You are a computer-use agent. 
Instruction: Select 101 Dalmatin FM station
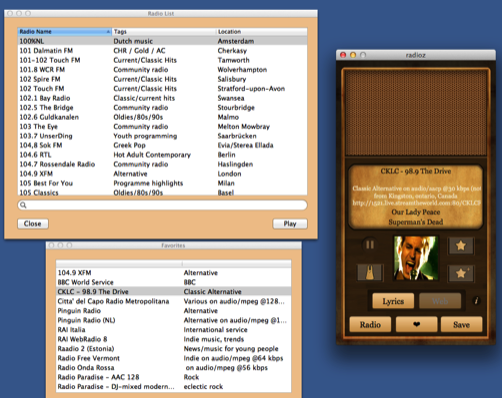click(x=162, y=51)
